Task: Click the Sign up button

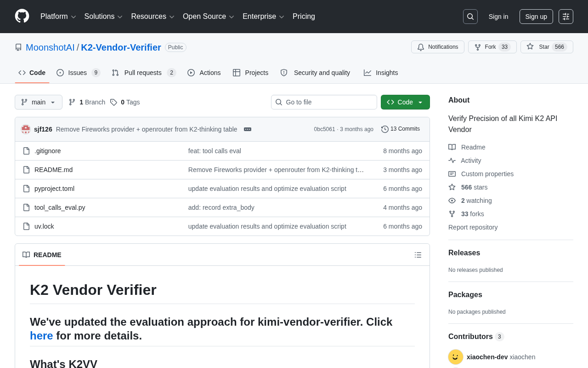Action: [x=536, y=17]
